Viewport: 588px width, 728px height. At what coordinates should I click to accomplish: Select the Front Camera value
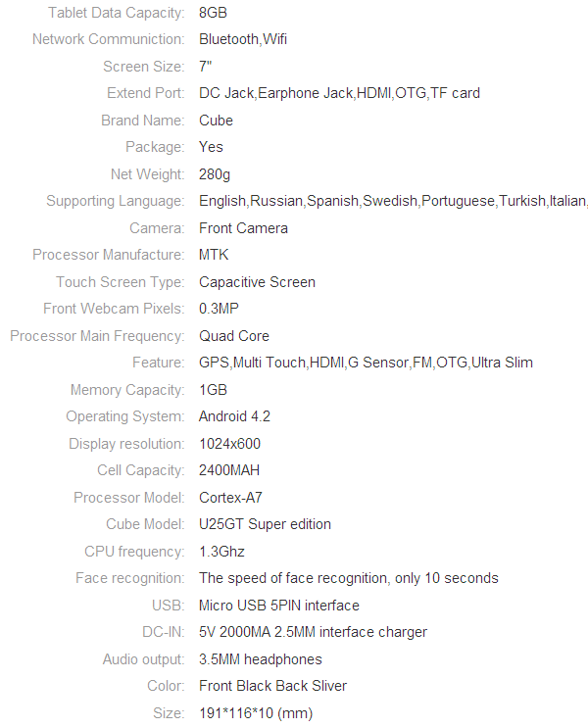[243, 228]
